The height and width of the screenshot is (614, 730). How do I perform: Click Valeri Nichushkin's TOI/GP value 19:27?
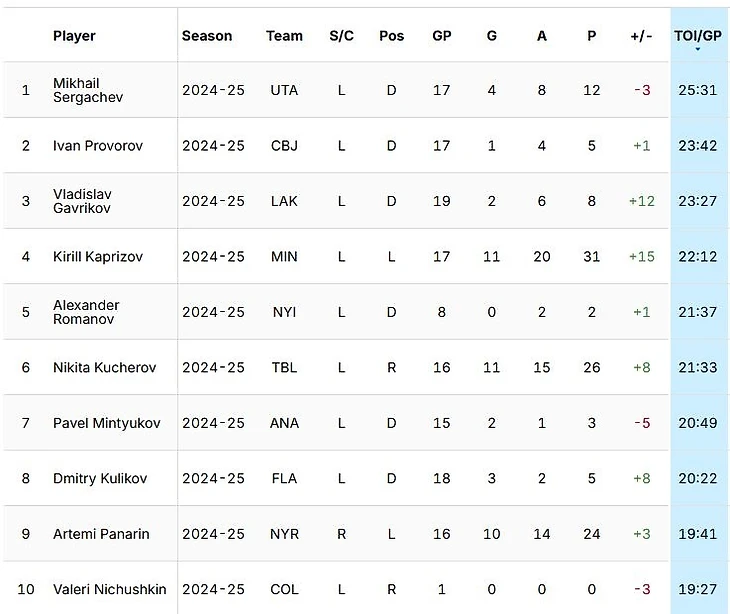coord(697,589)
